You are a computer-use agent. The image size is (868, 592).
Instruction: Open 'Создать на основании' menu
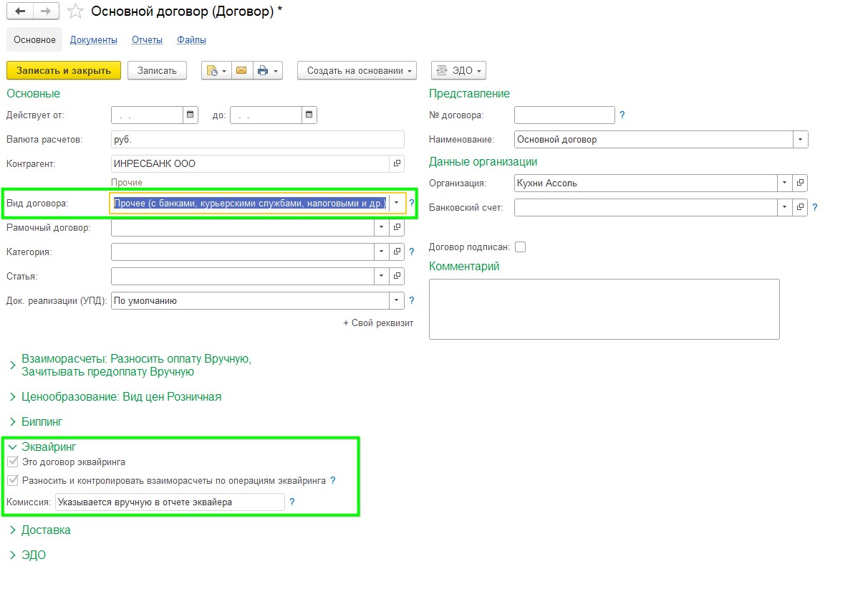tap(357, 71)
